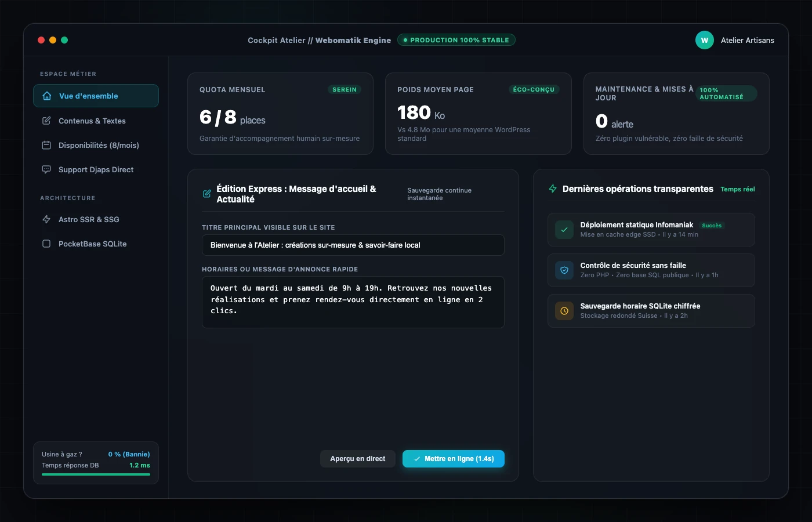This screenshot has width=812, height=522.
Task: Click the Cockpit Atelier // Webomatik Engine title
Action: pyautogui.click(x=319, y=40)
